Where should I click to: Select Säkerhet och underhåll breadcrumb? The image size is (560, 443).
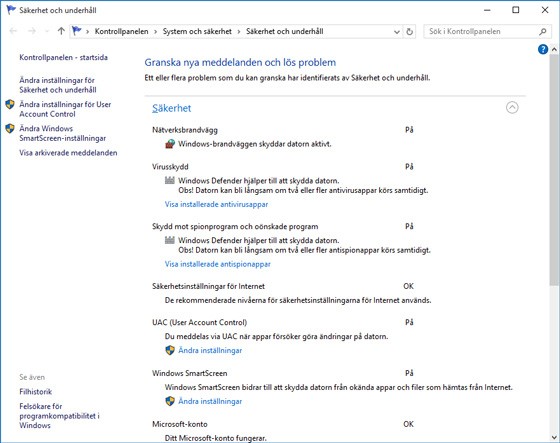pos(285,31)
